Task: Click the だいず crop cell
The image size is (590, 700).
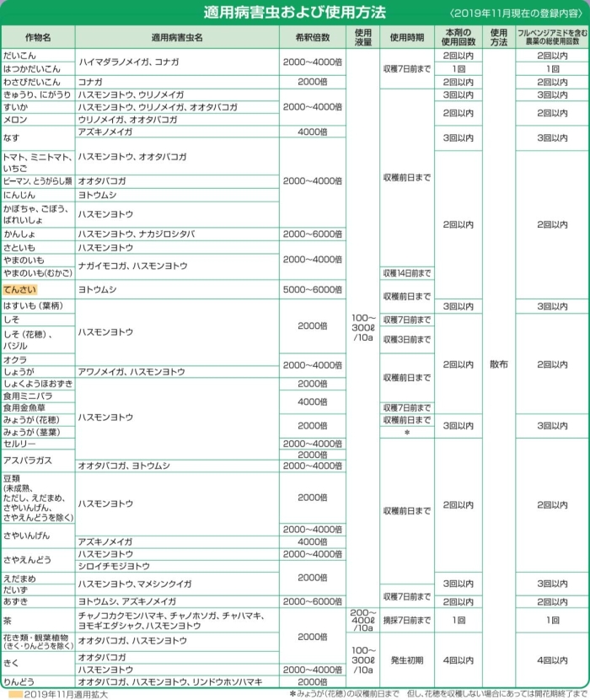Action: [x=38, y=590]
